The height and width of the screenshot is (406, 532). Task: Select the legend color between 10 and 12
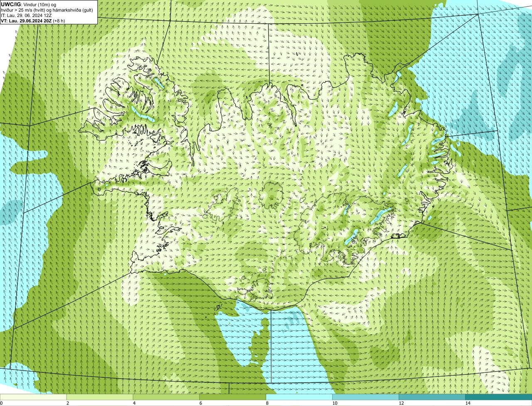(366, 397)
